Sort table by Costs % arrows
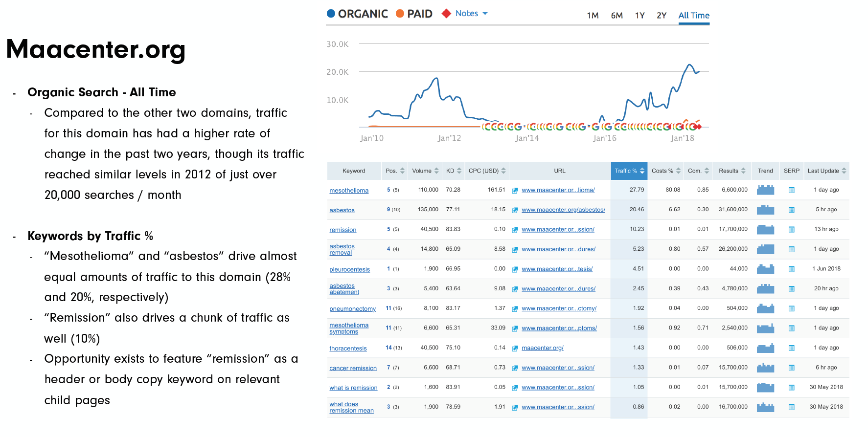This screenshot has height=437, width=868. click(x=678, y=171)
